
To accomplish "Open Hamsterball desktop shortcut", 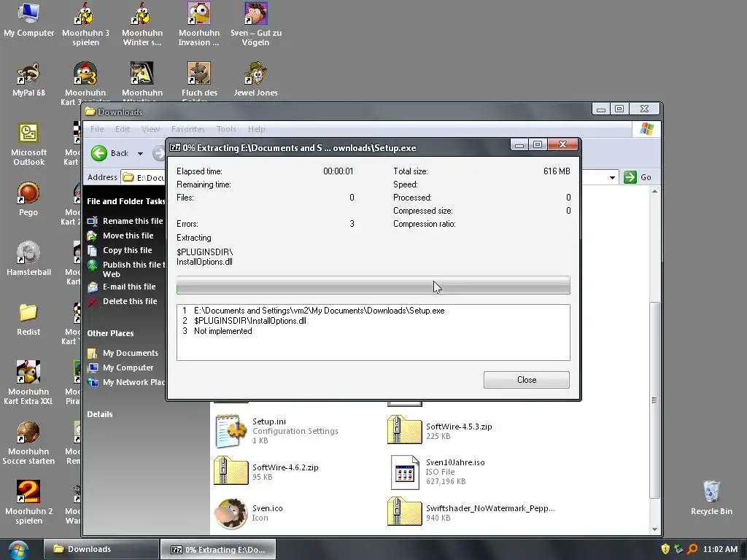I will (x=28, y=259).
